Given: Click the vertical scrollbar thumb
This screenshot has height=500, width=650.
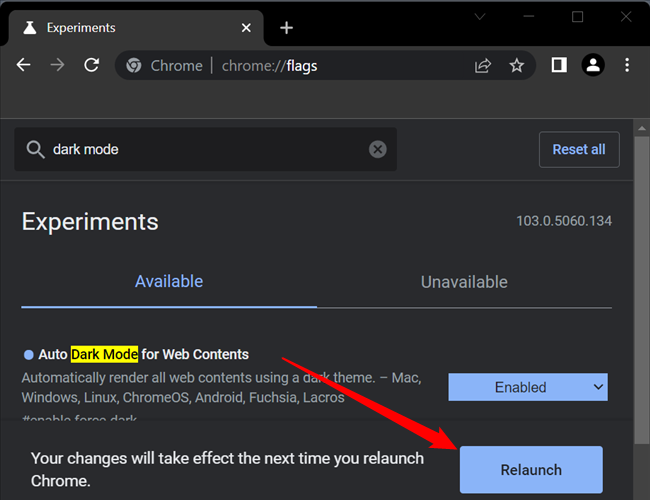Looking at the screenshot, I should (x=642, y=290).
